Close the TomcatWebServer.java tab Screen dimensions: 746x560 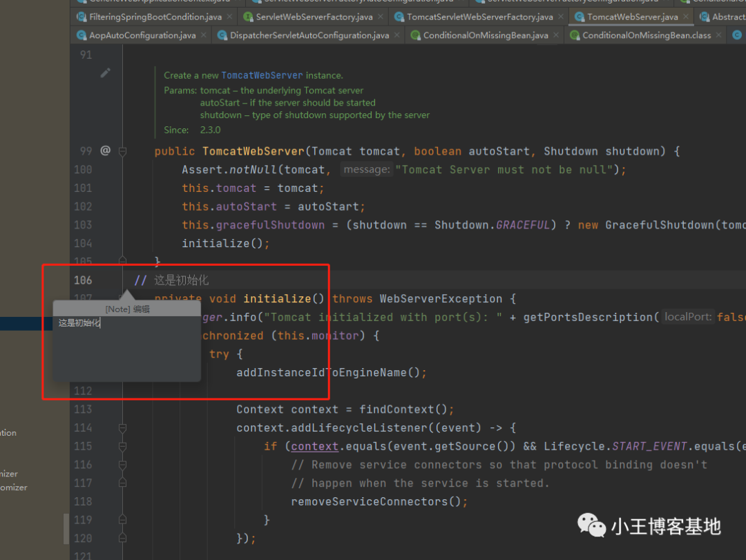click(686, 17)
